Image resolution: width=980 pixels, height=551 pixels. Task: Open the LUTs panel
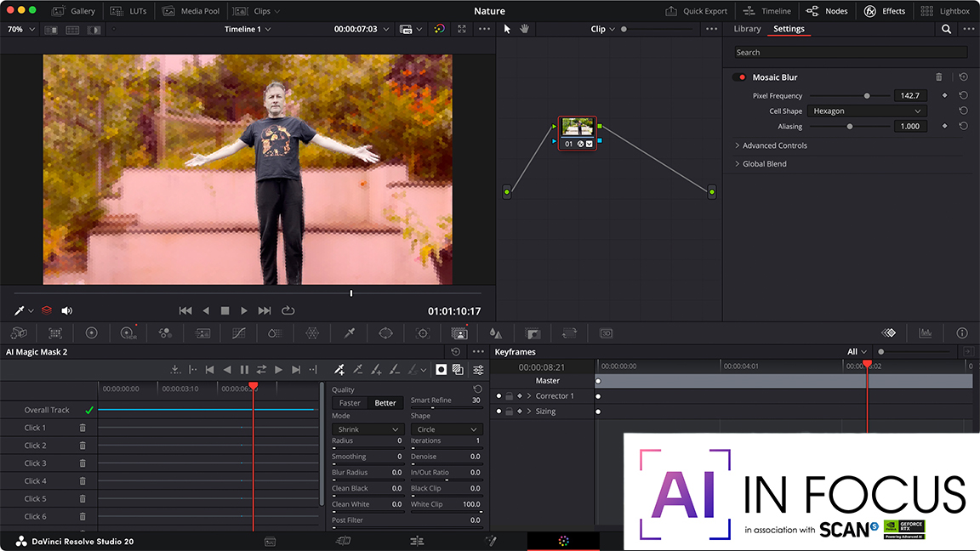point(128,11)
